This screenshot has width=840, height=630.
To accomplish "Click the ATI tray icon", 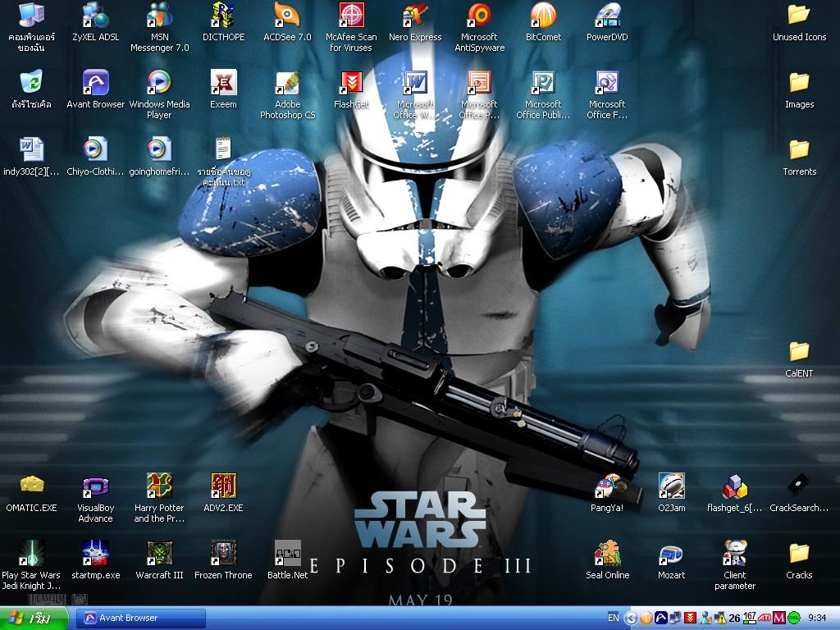I will point(765,618).
